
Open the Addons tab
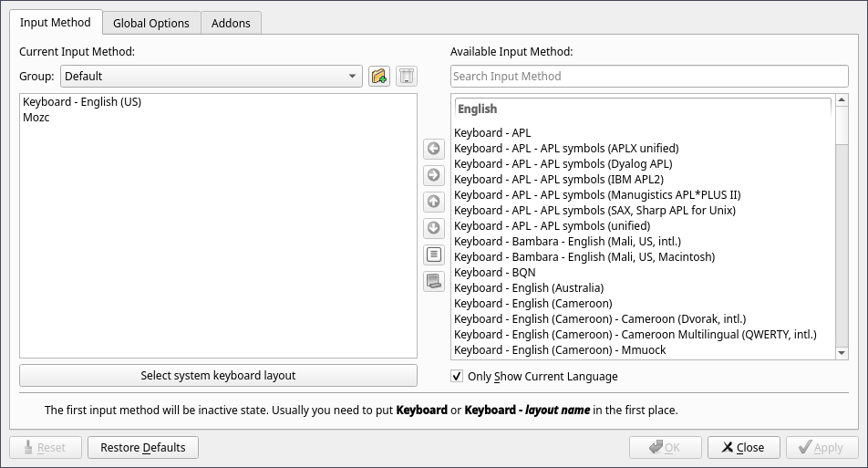[231, 23]
